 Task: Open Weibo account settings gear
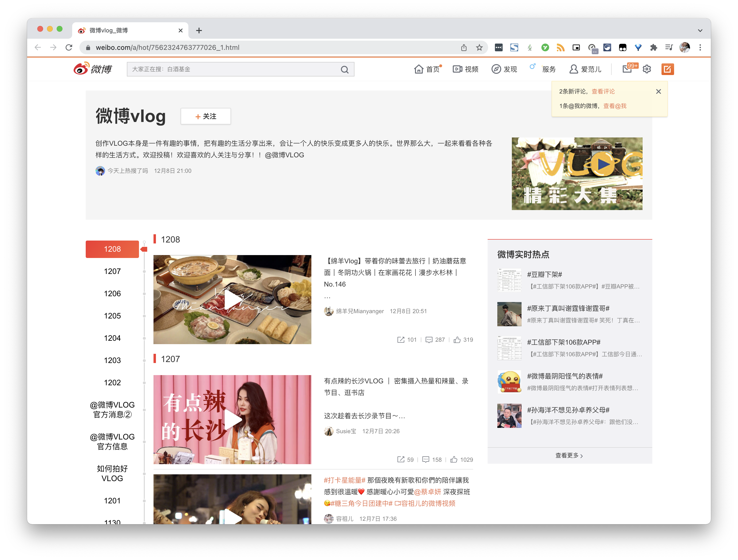click(x=646, y=69)
